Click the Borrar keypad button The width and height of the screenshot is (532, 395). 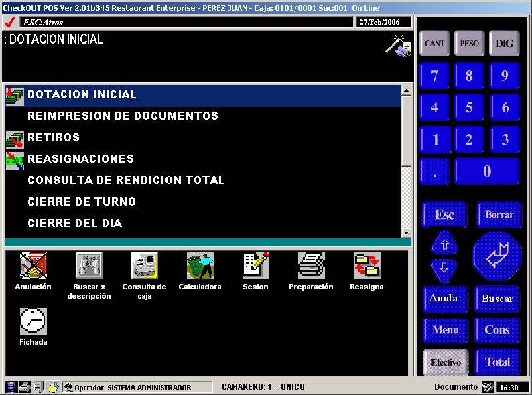coord(499,215)
